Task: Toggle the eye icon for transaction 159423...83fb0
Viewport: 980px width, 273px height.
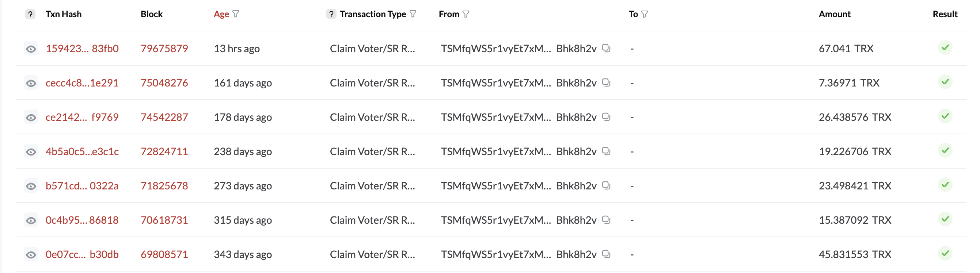Action: (x=31, y=49)
